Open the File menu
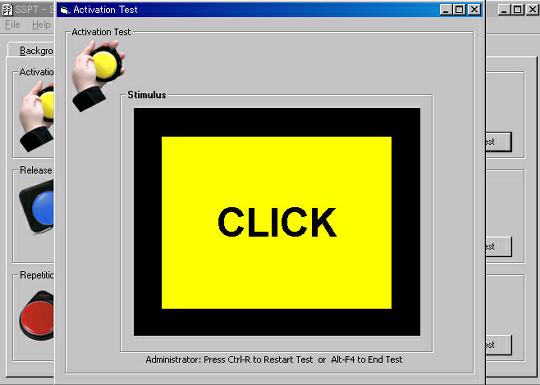Screen dimensions: 540x385 click(13, 25)
